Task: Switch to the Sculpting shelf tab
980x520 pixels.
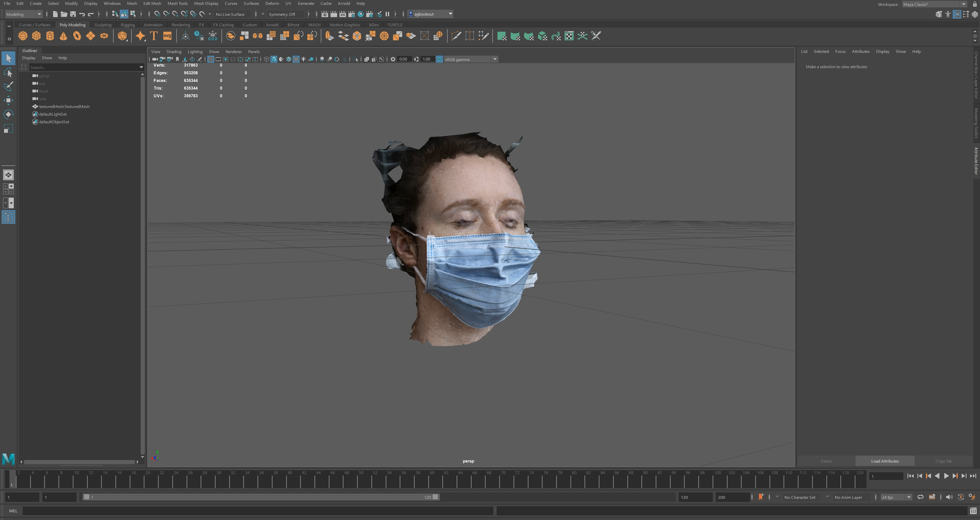Action: (103, 25)
